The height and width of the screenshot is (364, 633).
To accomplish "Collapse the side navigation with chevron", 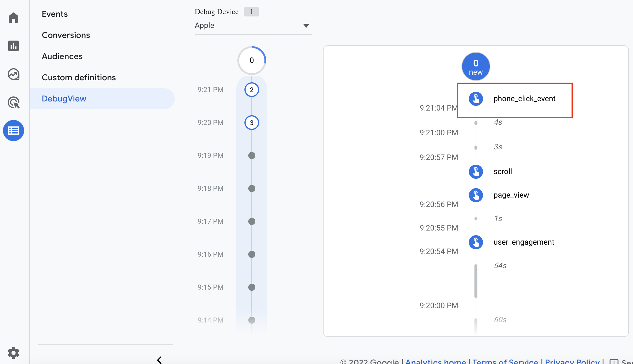I will [159, 360].
